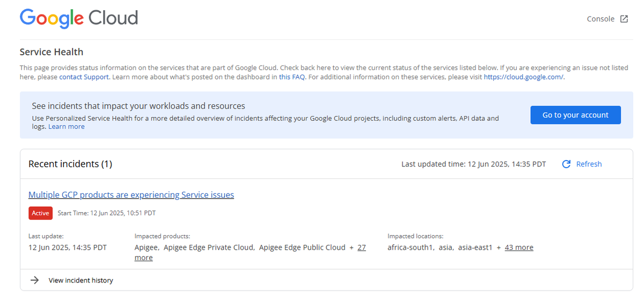Screen dimensions: 644x297
Task: Click the arrow beside View incident history
Action: click(x=35, y=280)
